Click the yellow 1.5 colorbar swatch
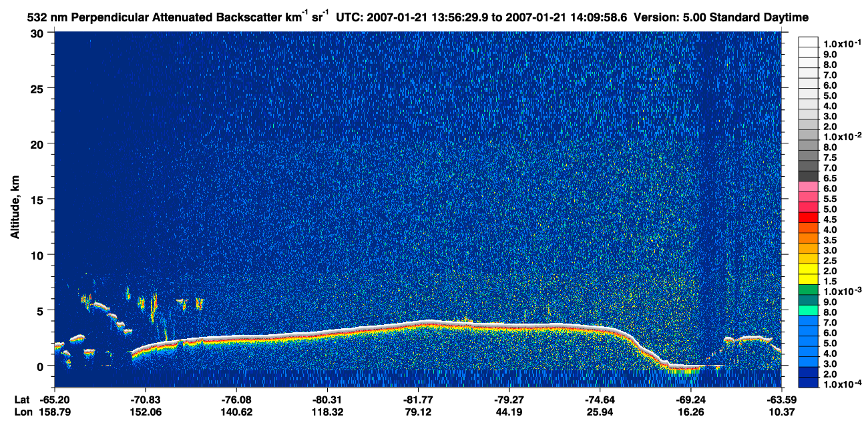 coord(808,280)
